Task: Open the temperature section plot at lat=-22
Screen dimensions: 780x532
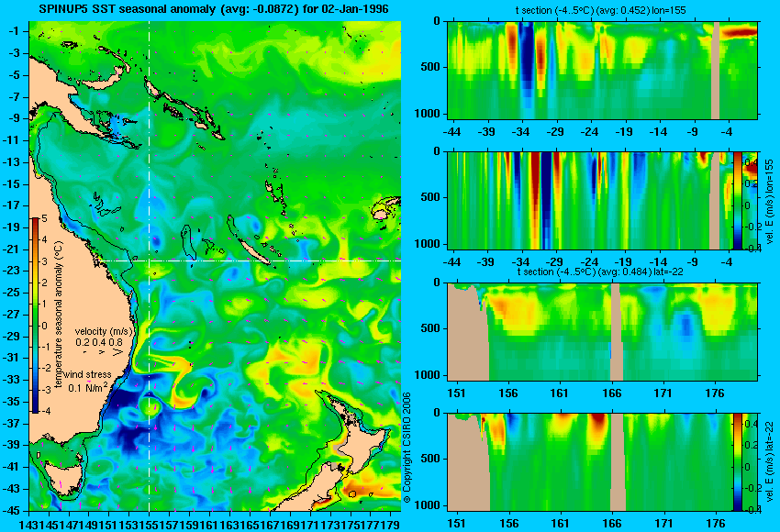Action: click(x=602, y=332)
